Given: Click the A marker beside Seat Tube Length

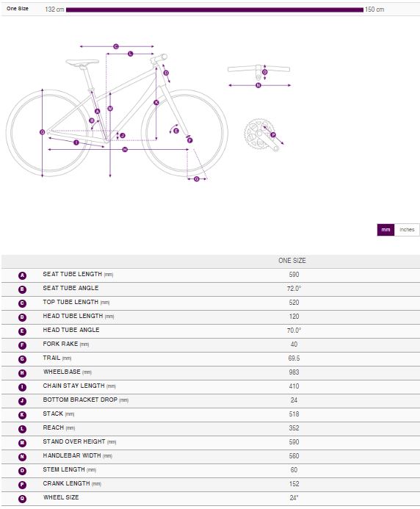Looking at the screenshot, I should tap(22, 275).
